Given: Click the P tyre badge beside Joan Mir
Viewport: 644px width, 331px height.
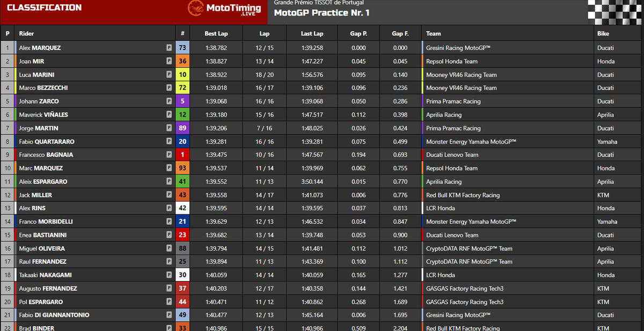Looking at the screenshot, I should point(169,61).
